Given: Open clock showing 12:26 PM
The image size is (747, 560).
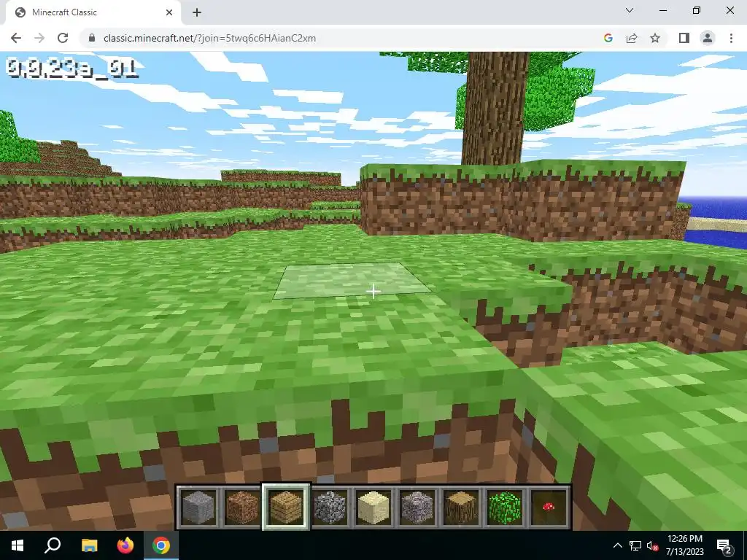Looking at the screenshot, I should pyautogui.click(x=684, y=545).
